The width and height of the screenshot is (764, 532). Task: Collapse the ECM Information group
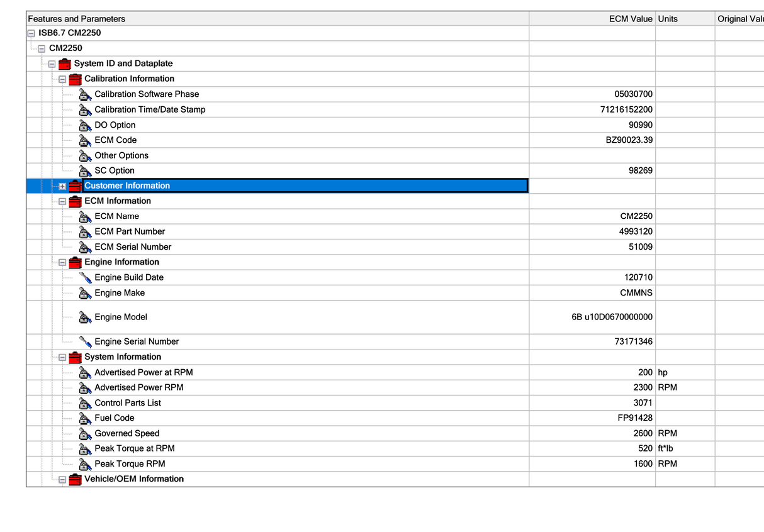coord(62,201)
